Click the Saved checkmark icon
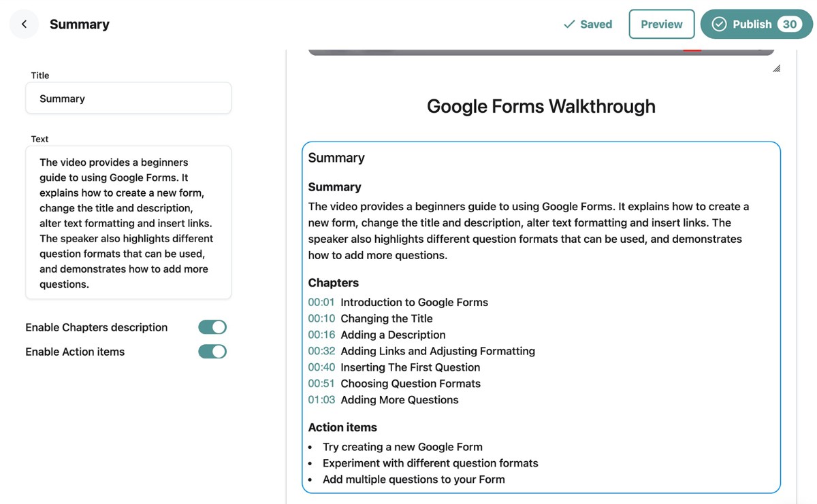Image resolution: width=817 pixels, height=504 pixels. 569,24
